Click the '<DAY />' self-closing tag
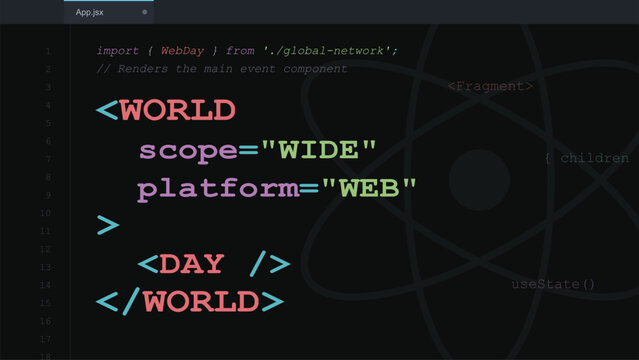This screenshot has height=360, width=639. coord(214,264)
